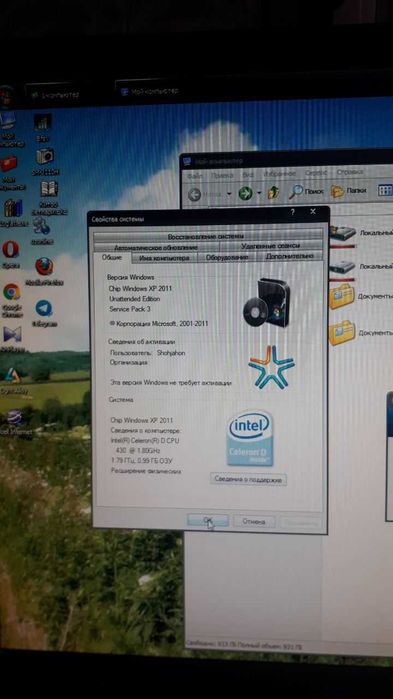Screen dimensions: 393x699
Task: Click the Unattended Edition text
Action: pyautogui.click(x=135, y=299)
